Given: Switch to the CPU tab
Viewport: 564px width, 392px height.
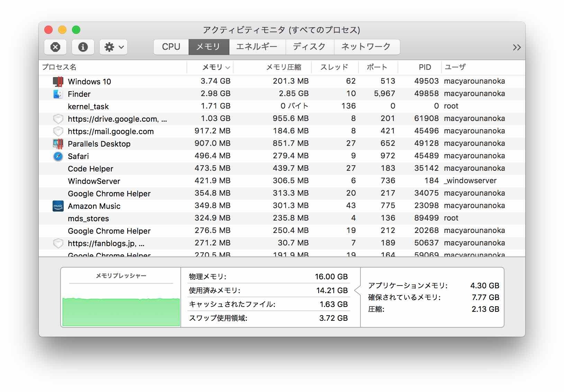Looking at the screenshot, I should (171, 47).
